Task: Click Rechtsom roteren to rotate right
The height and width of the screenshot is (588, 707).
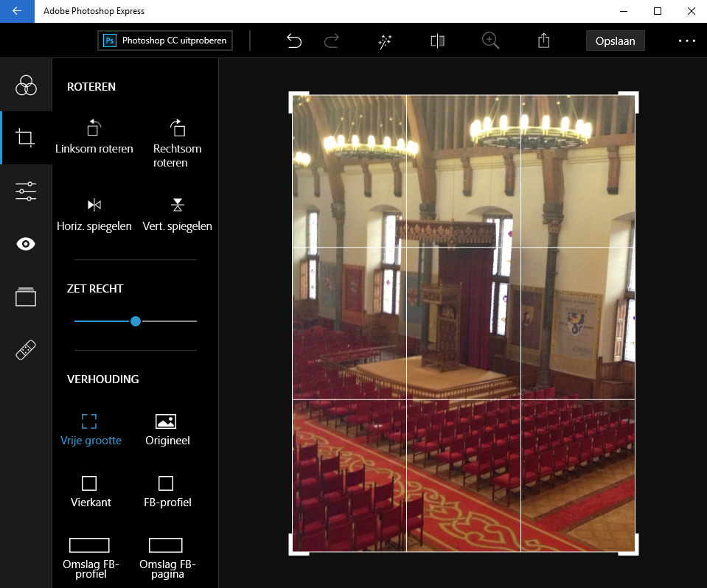Action: (177, 144)
